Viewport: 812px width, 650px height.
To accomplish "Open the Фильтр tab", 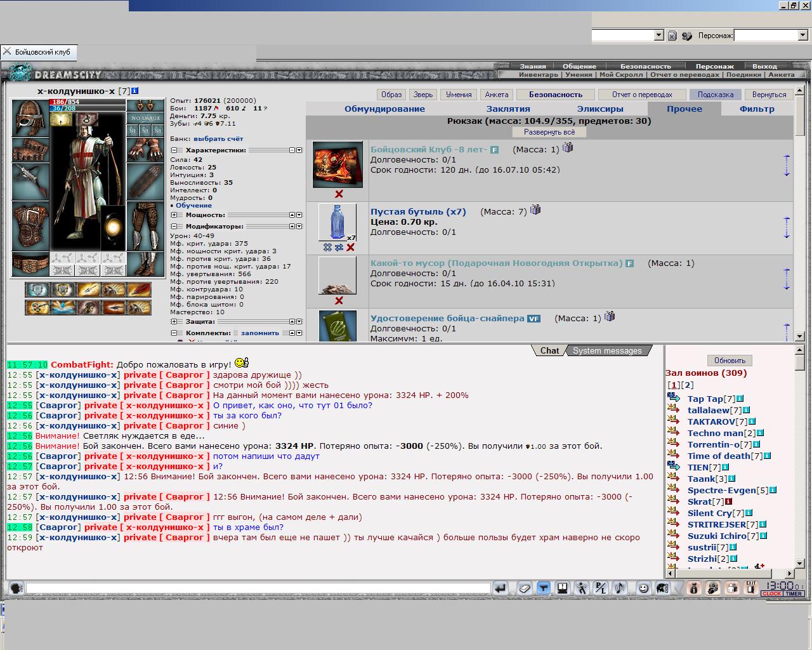I will (757, 109).
